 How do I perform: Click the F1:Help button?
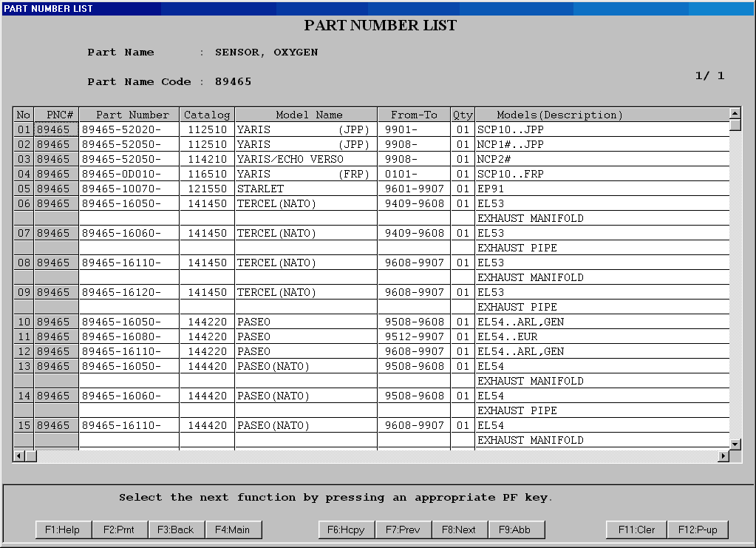63,530
